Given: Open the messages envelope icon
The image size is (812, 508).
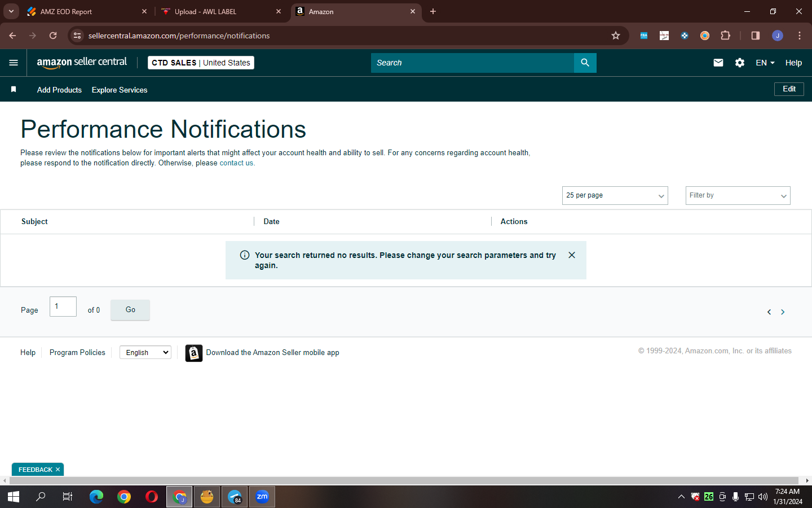Looking at the screenshot, I should point(718,63).
